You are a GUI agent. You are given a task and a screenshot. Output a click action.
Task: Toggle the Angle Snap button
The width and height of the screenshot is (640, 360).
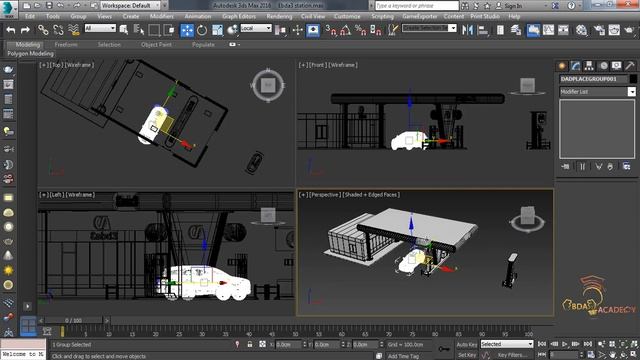pos(346,30)
